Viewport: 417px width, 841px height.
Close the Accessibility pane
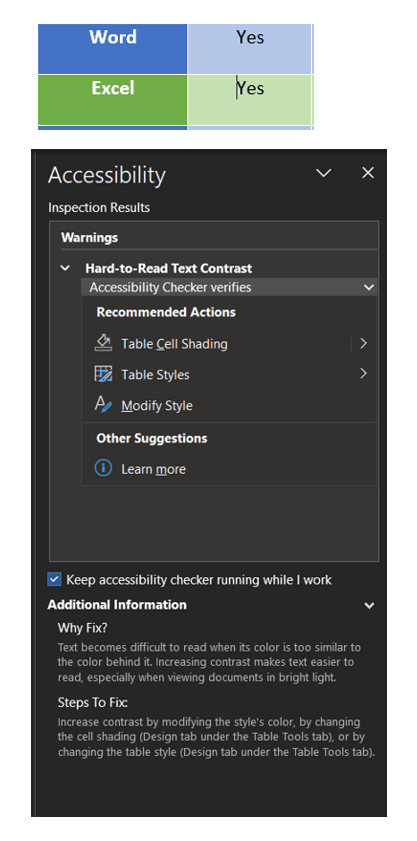[368, 173]
